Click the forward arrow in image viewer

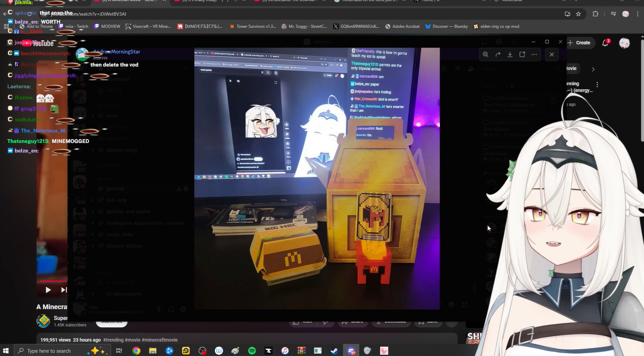[x=498, y=55]
